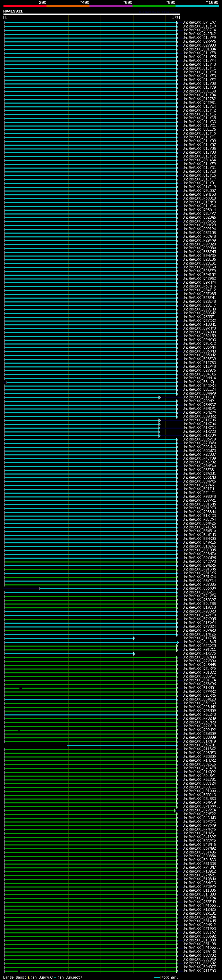Select hit label UniRef100_Q6H6C7
Screen dimensions: 222x980
(x=199, y=404)
